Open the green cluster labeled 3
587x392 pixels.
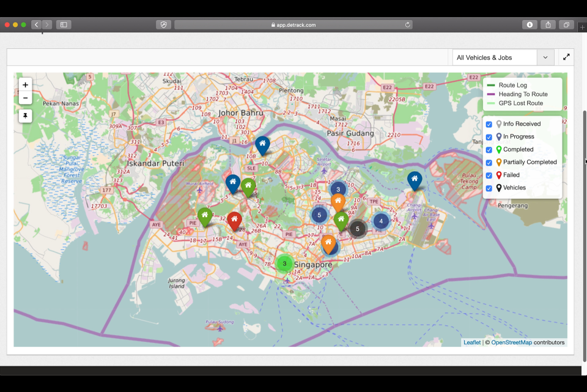[x=284, y=264]
